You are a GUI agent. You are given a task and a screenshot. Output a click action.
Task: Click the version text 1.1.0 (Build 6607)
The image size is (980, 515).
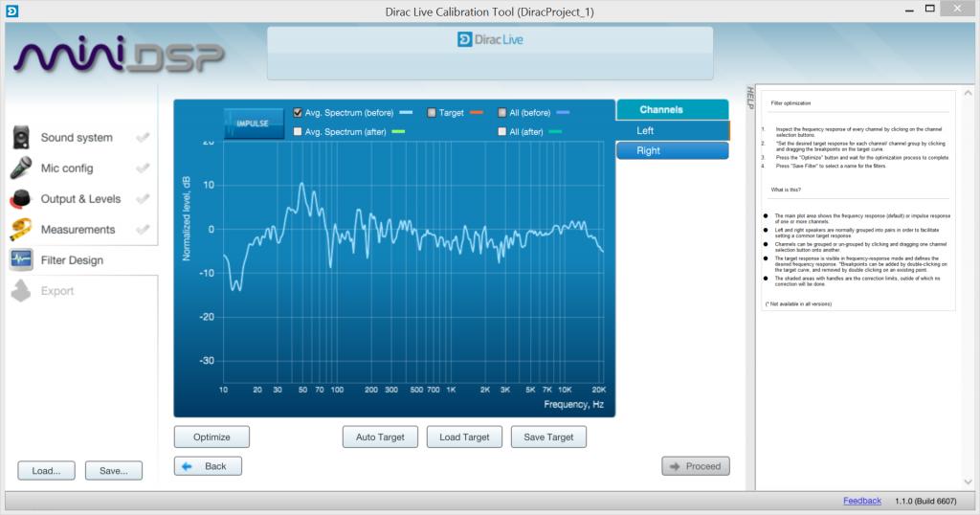[x=925, y=501]
